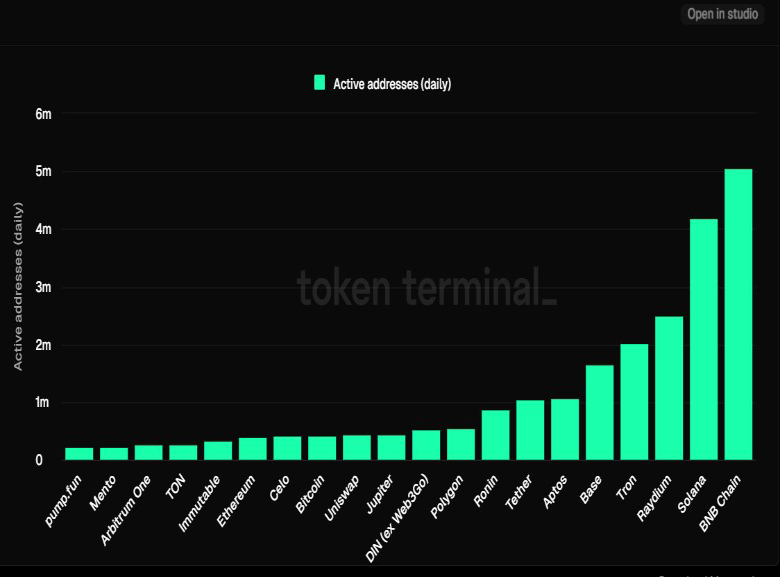Click the green Active addresses legend swatch
Viewport: 780px width, 577px height.
coord(320,83)
